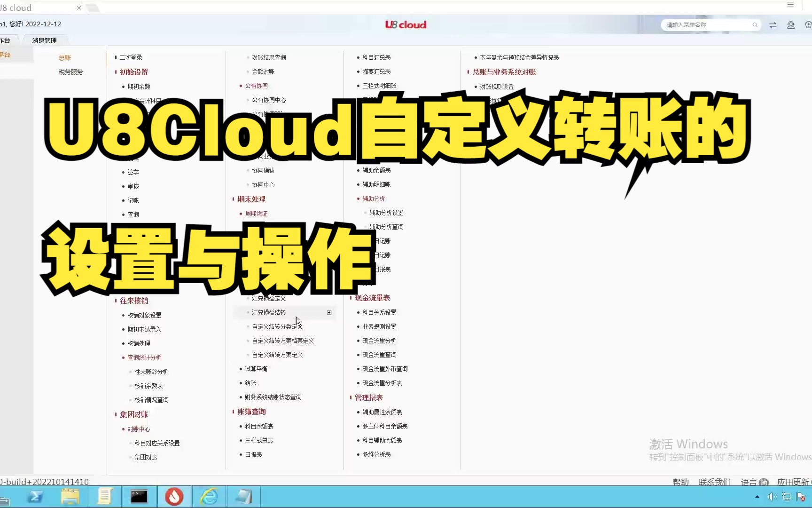812x508 pixels.
Task: Open 自定义结转分类定义
Action: click(x=277, y=326)
